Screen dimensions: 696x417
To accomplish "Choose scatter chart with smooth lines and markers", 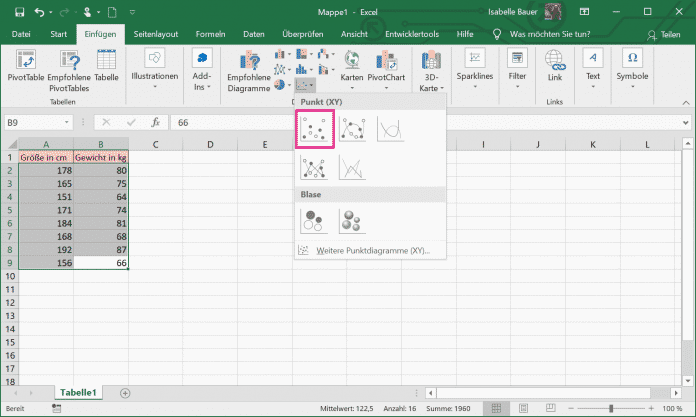I will 352,129.
